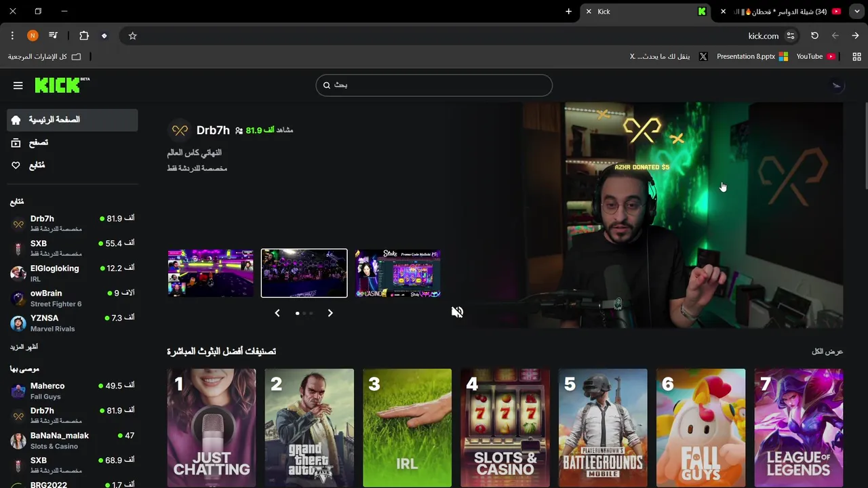Image resolution: width=868 pixels, height=488 pixels.
Task: Go to next featured stream arrow
Action: pos(330,313)
